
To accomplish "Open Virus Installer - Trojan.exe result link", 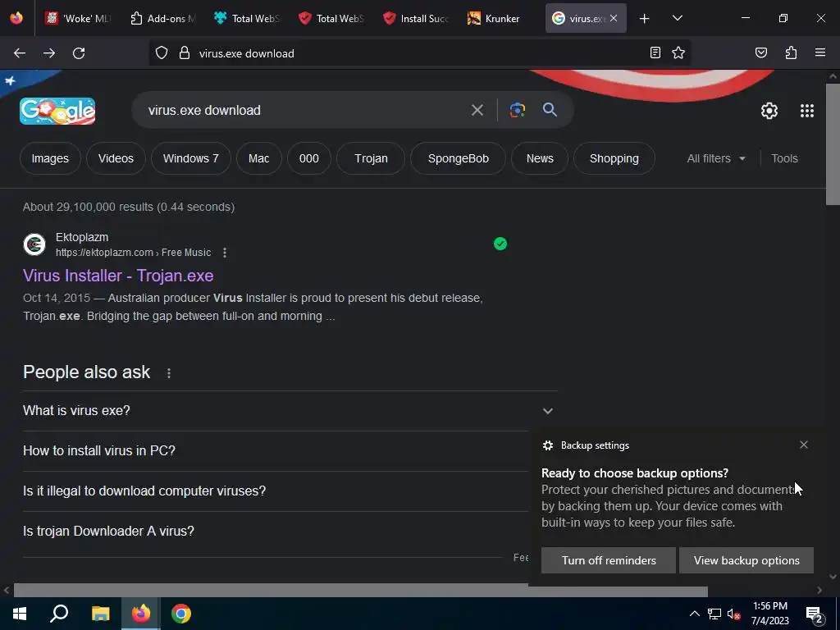I will [118, 276].
